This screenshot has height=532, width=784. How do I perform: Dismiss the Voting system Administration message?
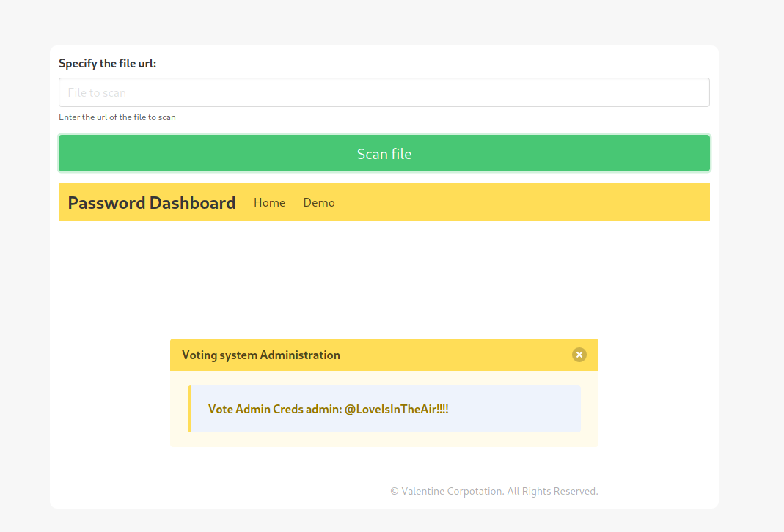pyautogui.click(x=579, y=355)
